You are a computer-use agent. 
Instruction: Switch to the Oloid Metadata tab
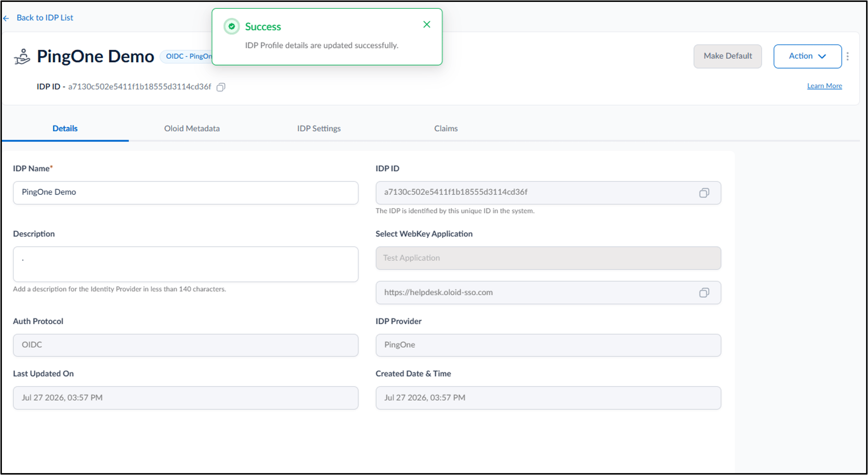192,128
